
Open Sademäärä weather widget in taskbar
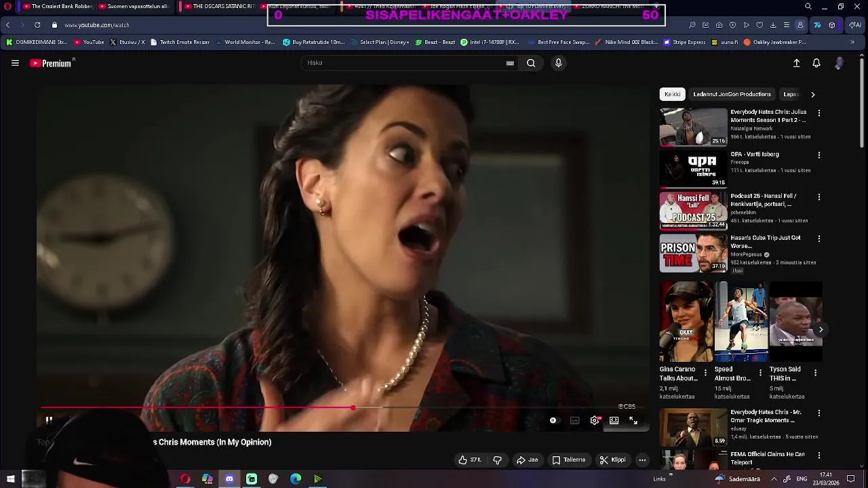[737, 479]
